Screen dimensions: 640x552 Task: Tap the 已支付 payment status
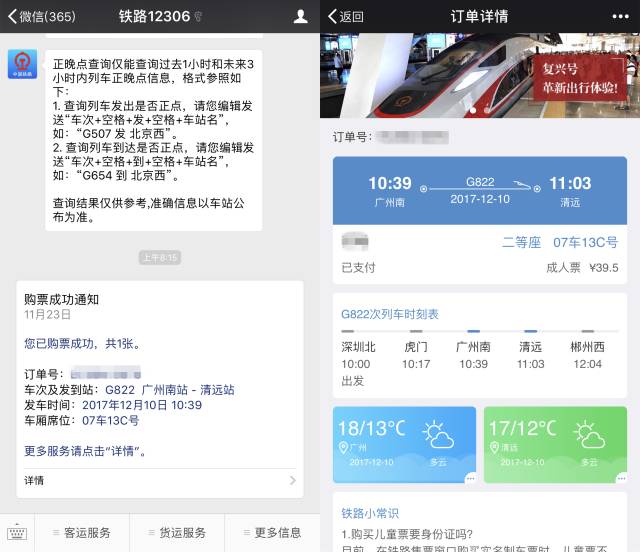[x=358, y=268]
